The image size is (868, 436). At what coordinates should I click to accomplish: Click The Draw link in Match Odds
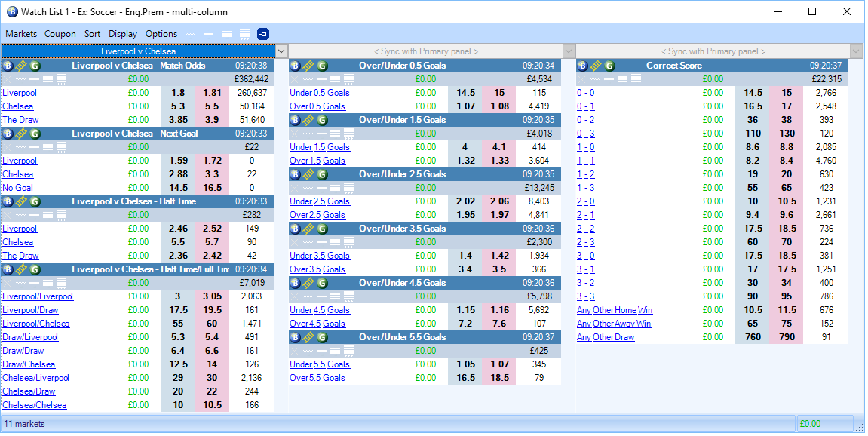tap(20, 120)
